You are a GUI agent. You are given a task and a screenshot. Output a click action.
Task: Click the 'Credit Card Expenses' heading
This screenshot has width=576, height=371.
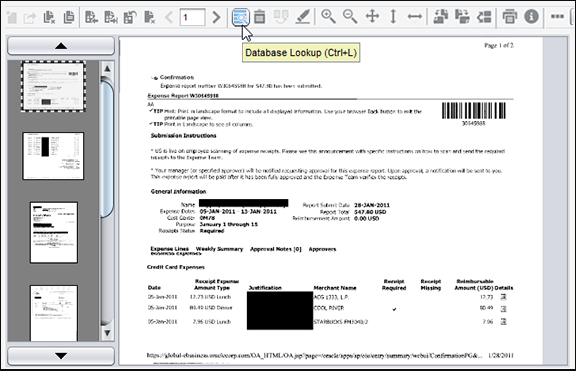(x=176, y=267)
